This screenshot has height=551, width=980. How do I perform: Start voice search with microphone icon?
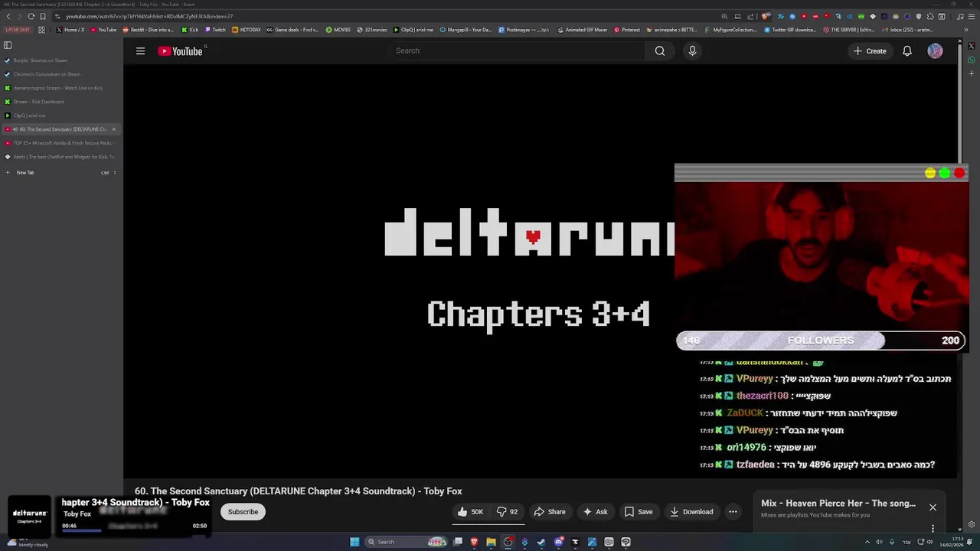[x=692, y=51]
